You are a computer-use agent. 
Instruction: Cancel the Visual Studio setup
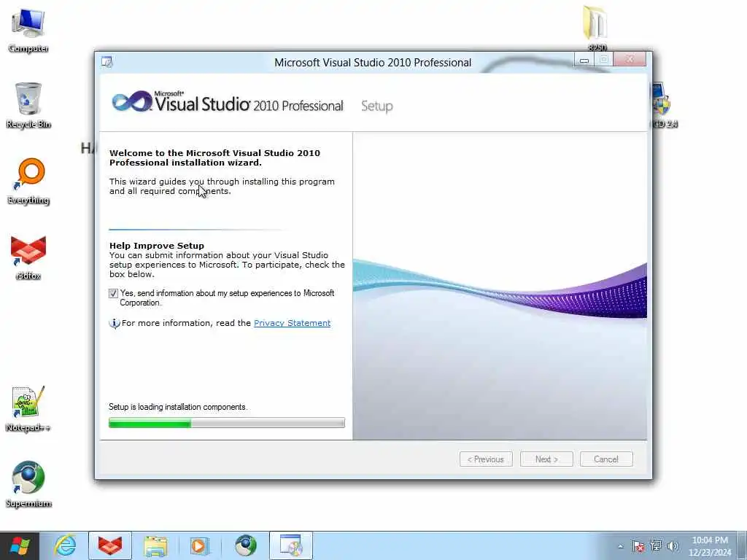[x=606, y=459]
